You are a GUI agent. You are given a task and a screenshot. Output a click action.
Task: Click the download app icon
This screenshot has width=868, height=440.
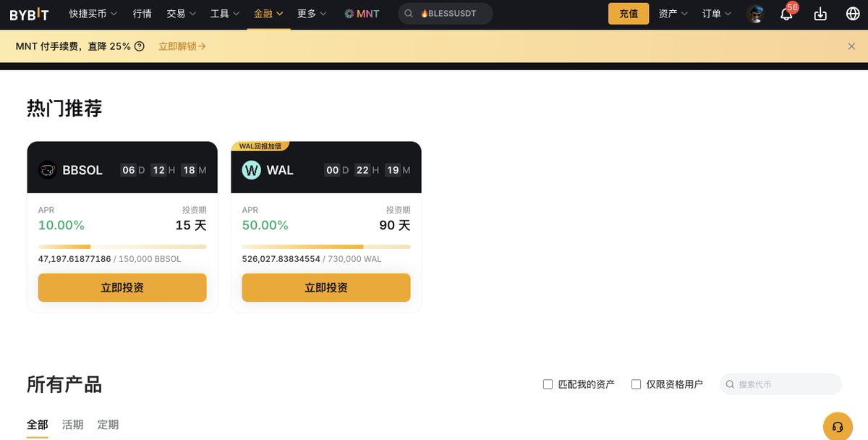point(820,14)
